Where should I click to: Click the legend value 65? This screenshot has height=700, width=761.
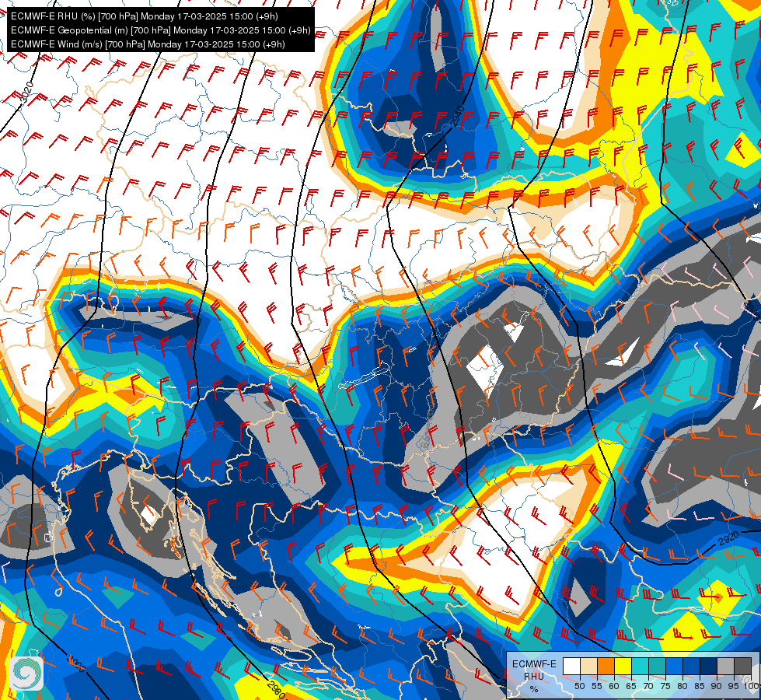pyautogui.click(x=631, y=686)
